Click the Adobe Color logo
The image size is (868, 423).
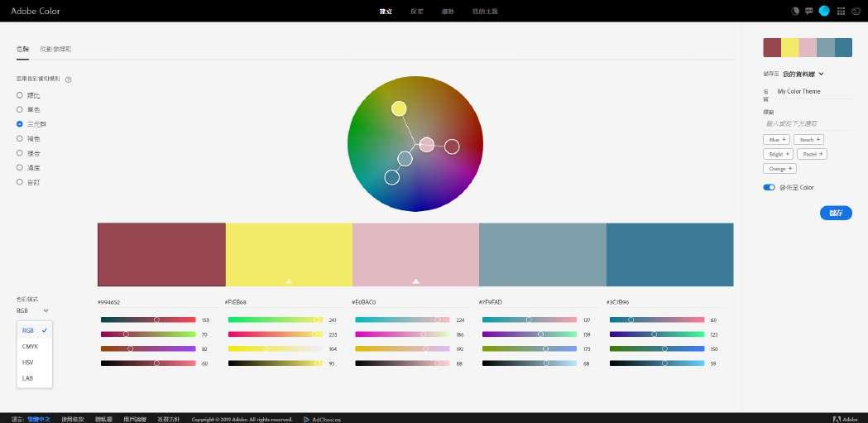point(36,11)
